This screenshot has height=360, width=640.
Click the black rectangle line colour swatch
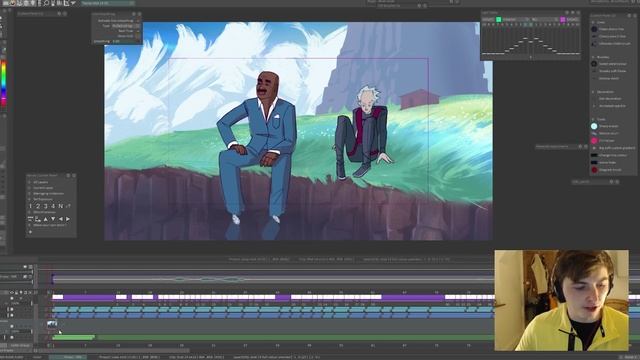pyautogui.click(x=594, y=155)
